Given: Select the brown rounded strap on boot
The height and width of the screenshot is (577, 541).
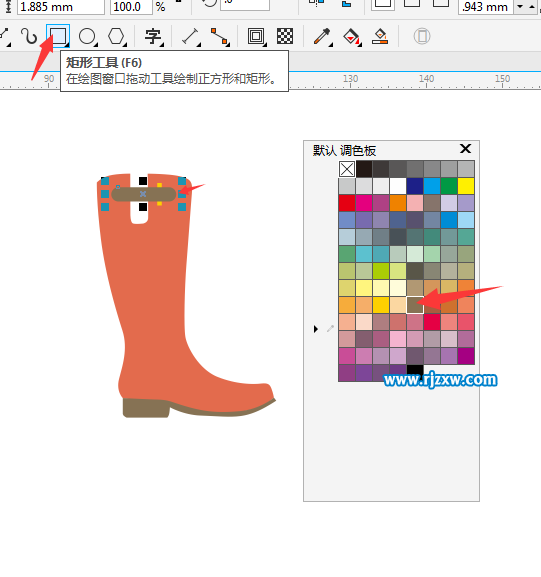Looking at the screenshot, I should tap(144, 194).
